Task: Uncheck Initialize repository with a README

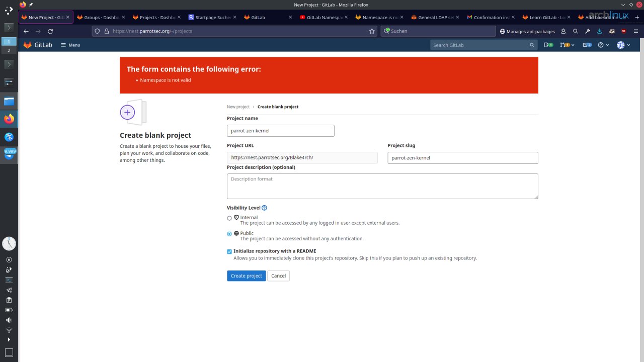Action: click(229, 251)
